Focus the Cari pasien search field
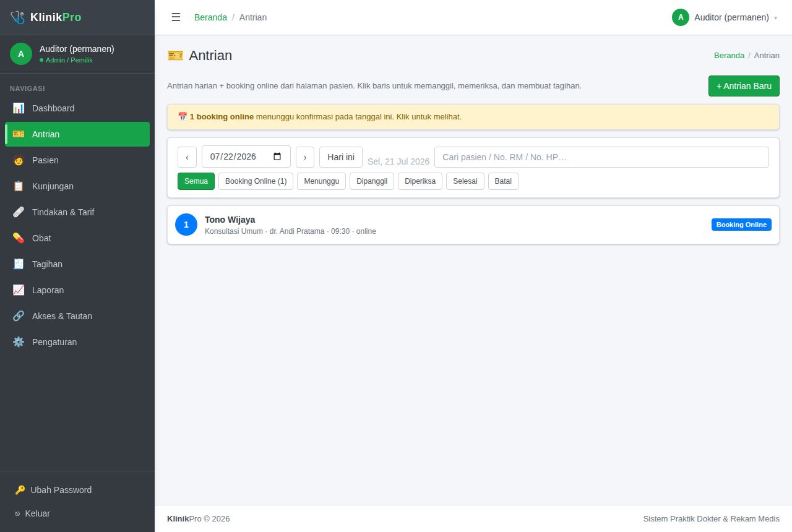The image size is (792, 532). pos(601,157)
